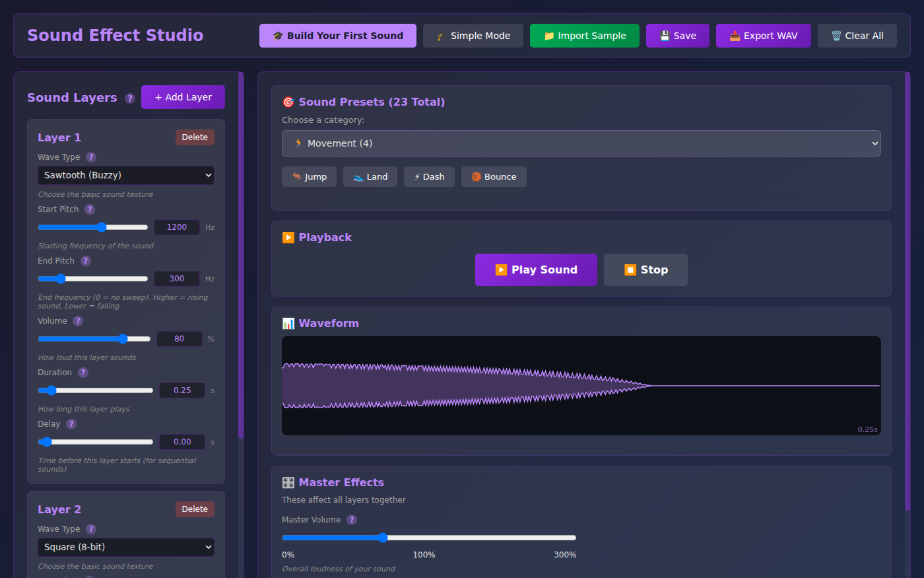Click Build Your First Sound button
Image resolution: width=924 pixels, height=578 pixels.
tap(338, 36)
